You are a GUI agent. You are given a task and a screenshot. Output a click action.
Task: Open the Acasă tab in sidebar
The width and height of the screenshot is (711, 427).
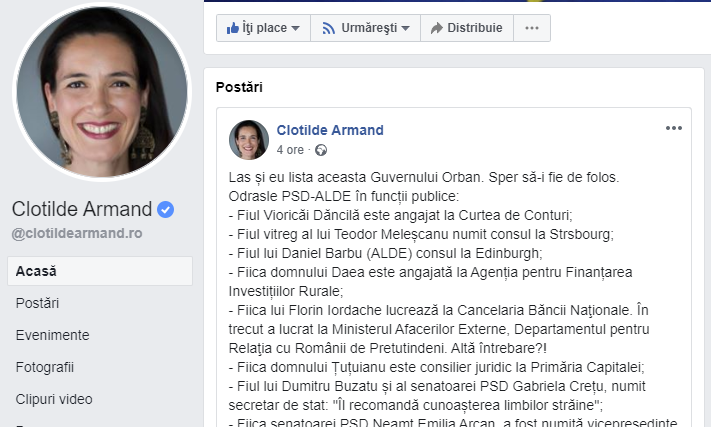click(x=100, y=271)
